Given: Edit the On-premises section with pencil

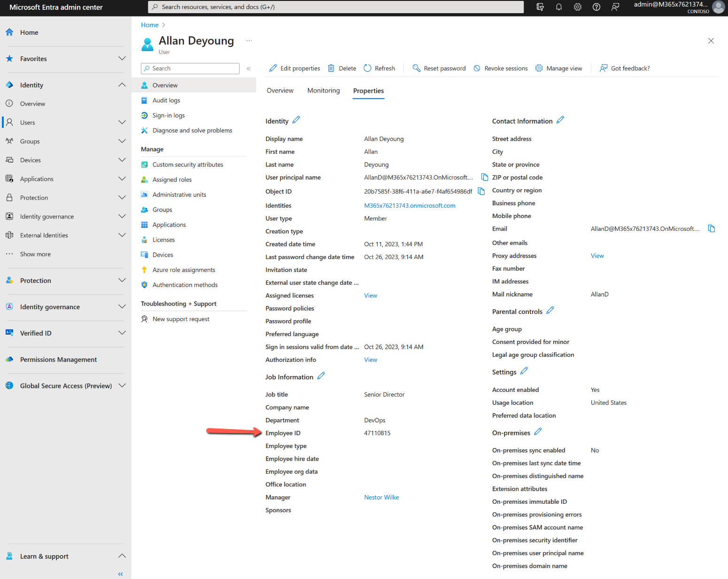Looking at the screenshot, I should coord(538,432).
